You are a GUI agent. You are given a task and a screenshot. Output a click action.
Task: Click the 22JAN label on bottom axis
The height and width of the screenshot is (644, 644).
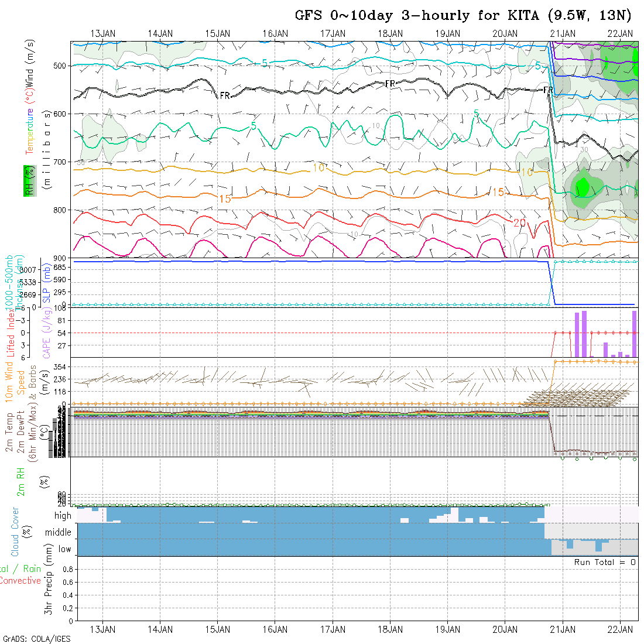coord(620,629)
